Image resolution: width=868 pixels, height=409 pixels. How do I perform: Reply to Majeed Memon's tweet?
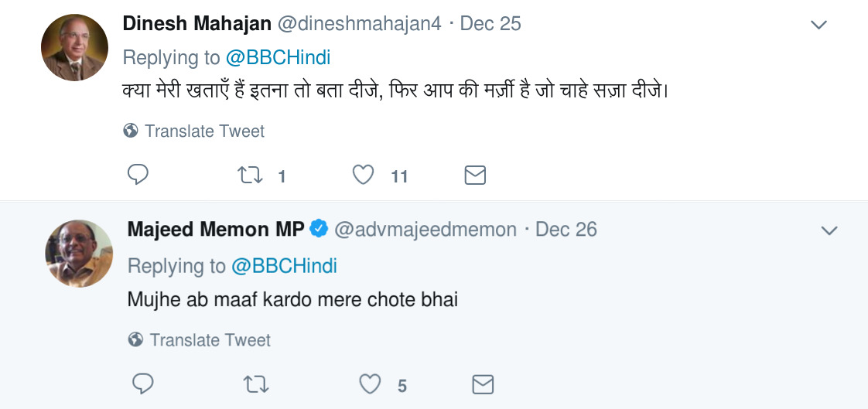tap(143, 384)
